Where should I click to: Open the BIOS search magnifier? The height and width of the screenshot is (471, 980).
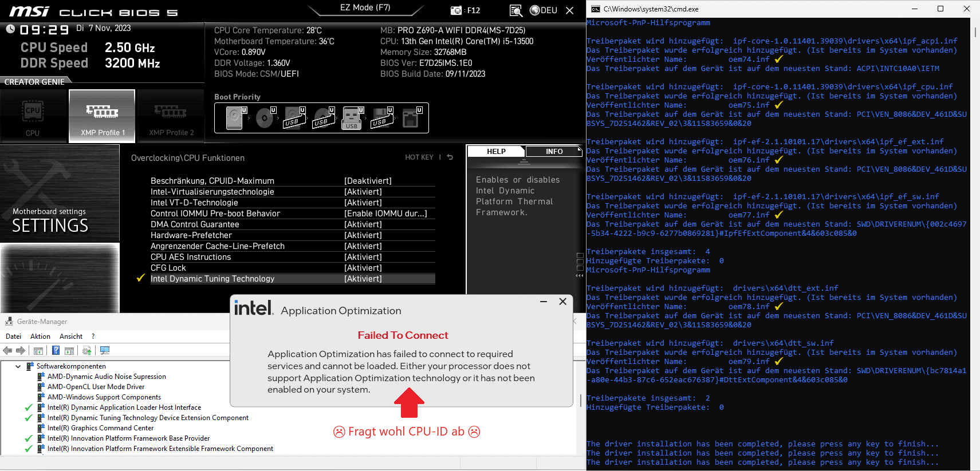tap(515, 10)
